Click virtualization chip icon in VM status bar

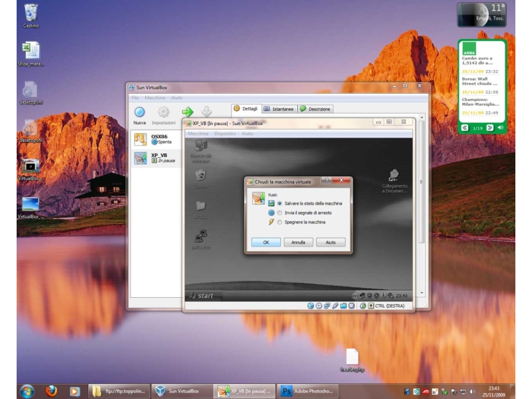click(x=352, y=305)
